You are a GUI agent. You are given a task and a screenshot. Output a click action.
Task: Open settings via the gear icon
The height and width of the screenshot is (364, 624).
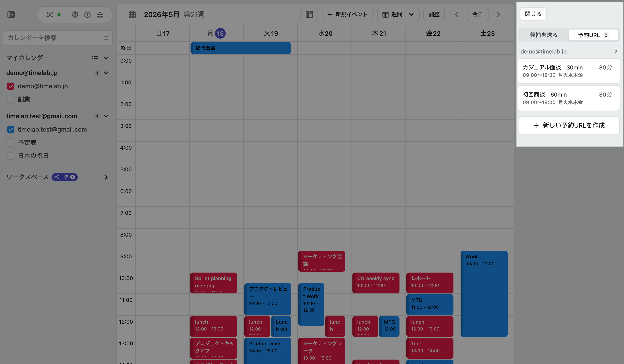tap(75, 15)
